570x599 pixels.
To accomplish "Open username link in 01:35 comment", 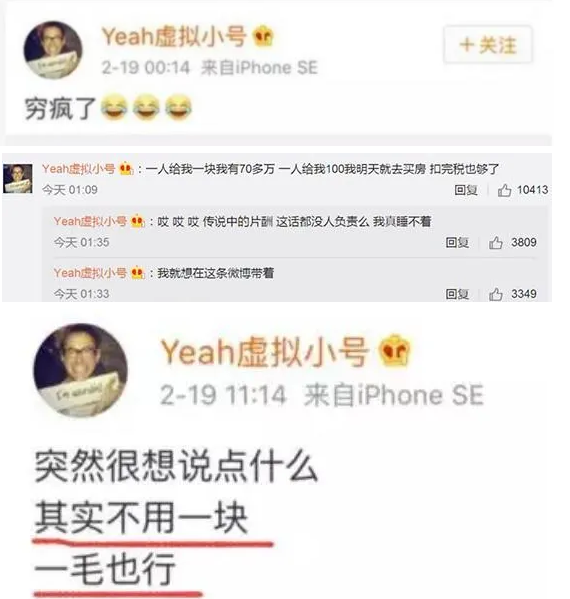I will (x=90, y=221).
